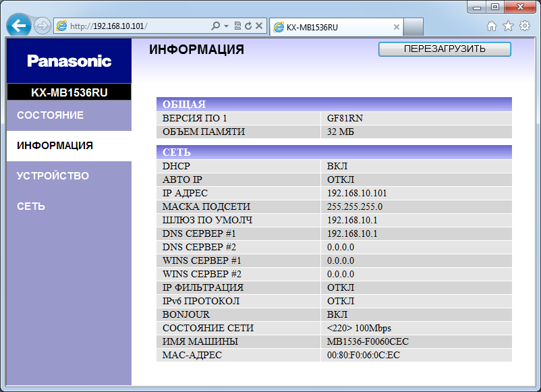
Task: Click the search magnifier in address bar
Action: 215,26
